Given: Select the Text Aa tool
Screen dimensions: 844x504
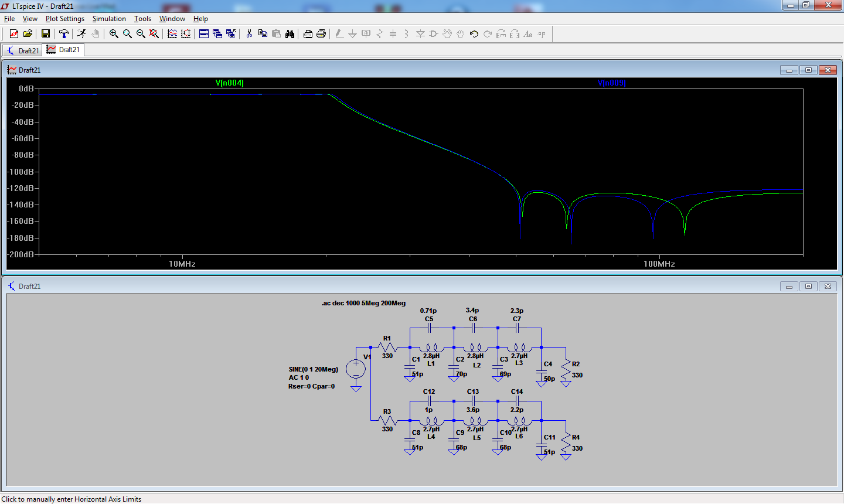Looking at the screenshot, I should (528, 34).
